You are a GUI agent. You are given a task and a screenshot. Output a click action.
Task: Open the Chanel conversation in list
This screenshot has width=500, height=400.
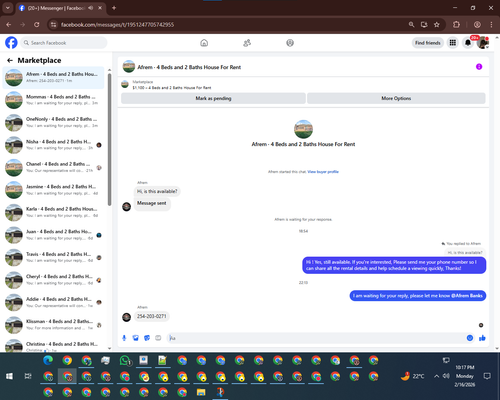[x=53, y=167]
